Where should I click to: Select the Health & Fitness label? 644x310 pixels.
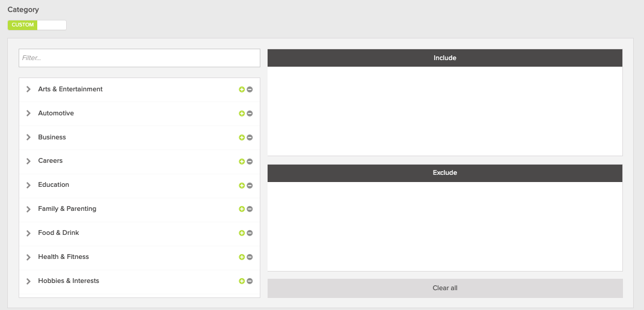[63, 257]
